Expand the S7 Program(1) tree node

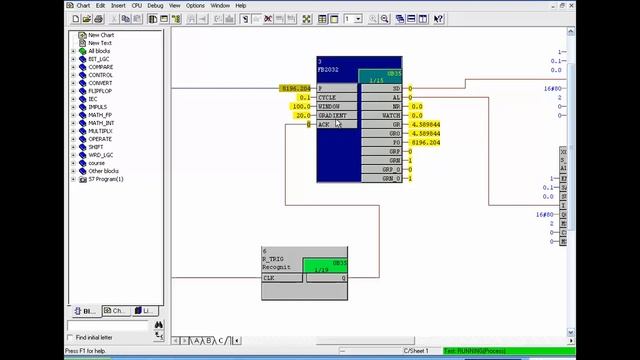[x=73, y=179]
